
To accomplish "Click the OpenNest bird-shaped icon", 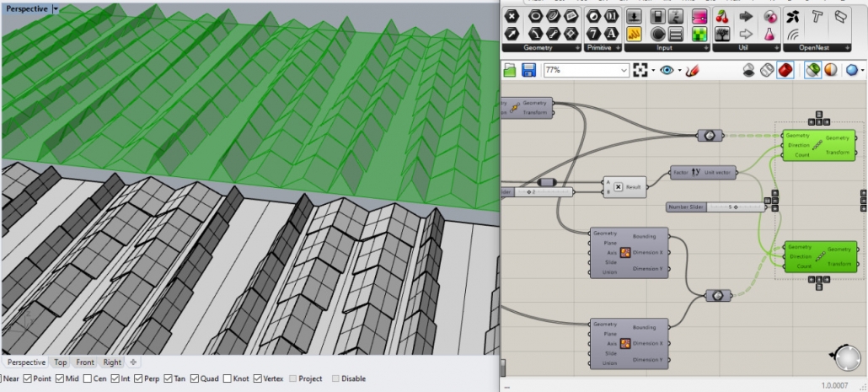I will (793, 16).
